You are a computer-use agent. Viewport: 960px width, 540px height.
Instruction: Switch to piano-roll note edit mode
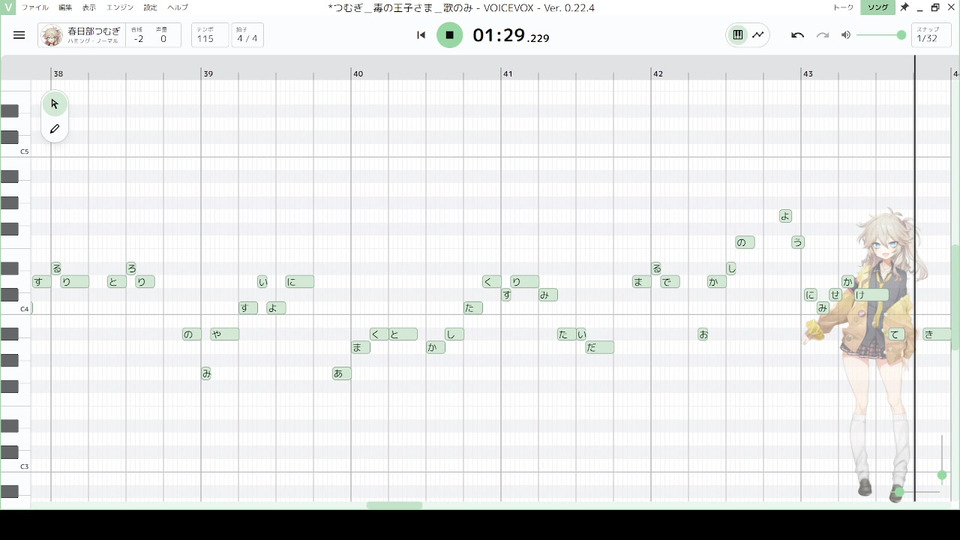(738, 35)
